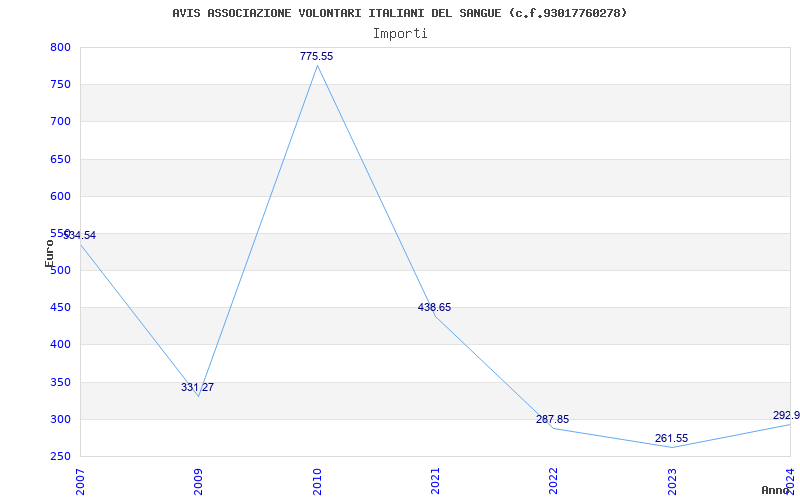Click the Anno x-axis title
Viewport: 800px width, 500px height.
pyautogui.click(x=774, y=490)
